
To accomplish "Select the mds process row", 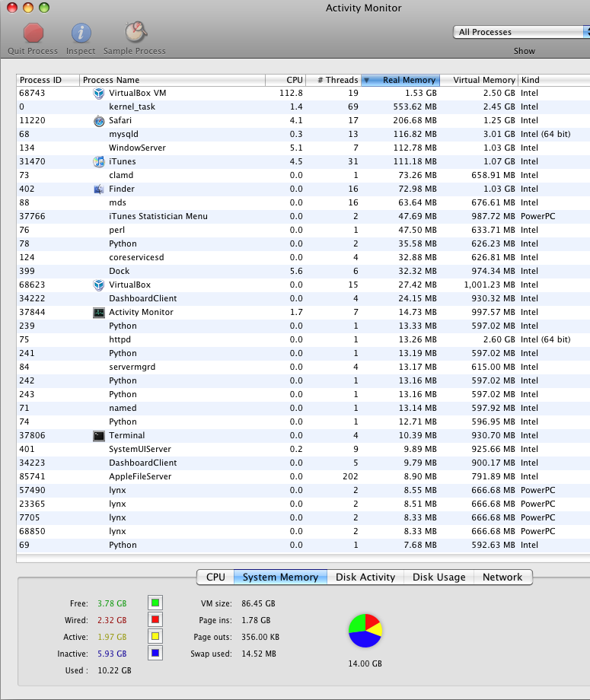I will [x=303, y=202].
